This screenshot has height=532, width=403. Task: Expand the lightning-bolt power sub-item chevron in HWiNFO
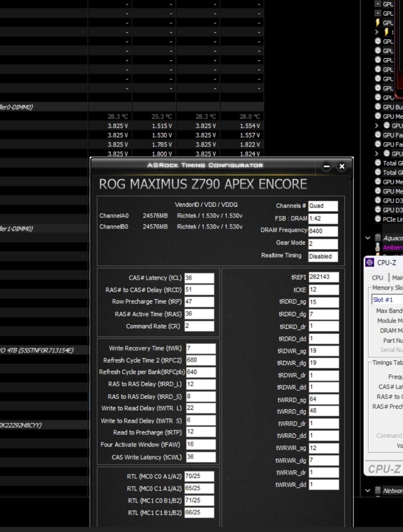[x=377, y=32]
